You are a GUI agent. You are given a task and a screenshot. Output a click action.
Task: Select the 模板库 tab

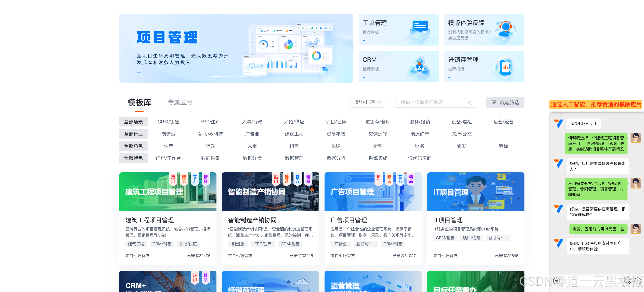pos(139,102)
